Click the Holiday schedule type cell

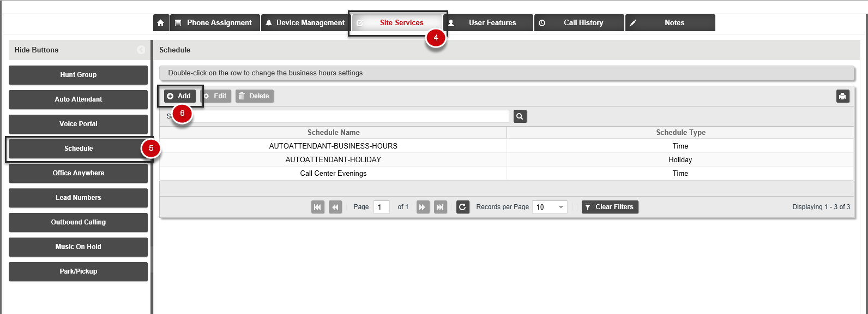[x=680, y=159]
